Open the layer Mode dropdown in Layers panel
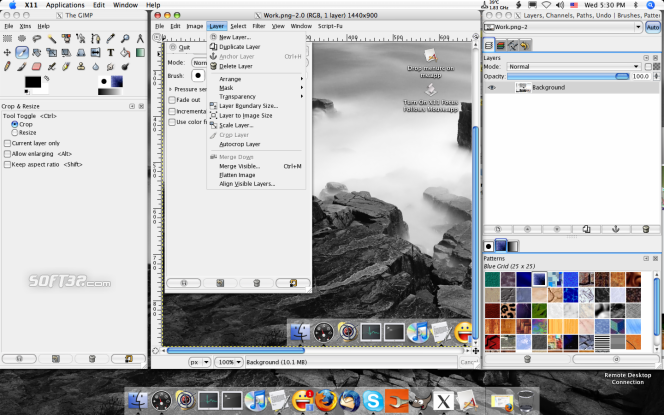 tap(574, 66)
